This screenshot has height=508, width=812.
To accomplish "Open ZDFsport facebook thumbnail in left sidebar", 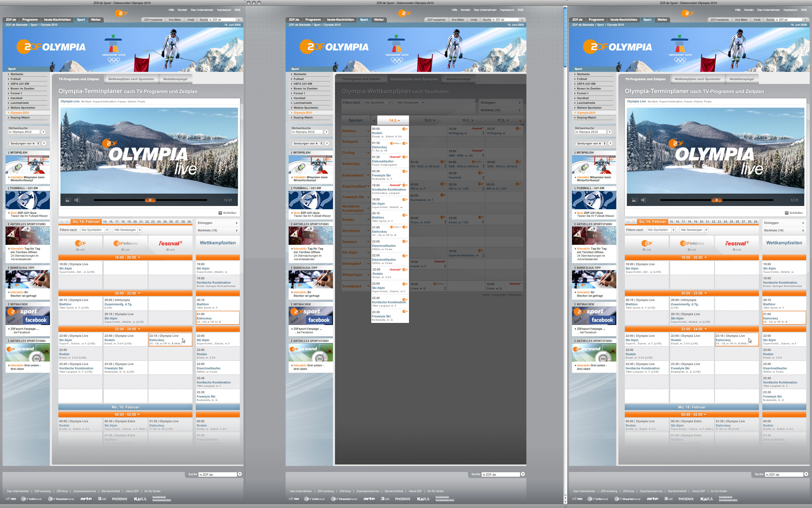I will [x=27, y=316].
